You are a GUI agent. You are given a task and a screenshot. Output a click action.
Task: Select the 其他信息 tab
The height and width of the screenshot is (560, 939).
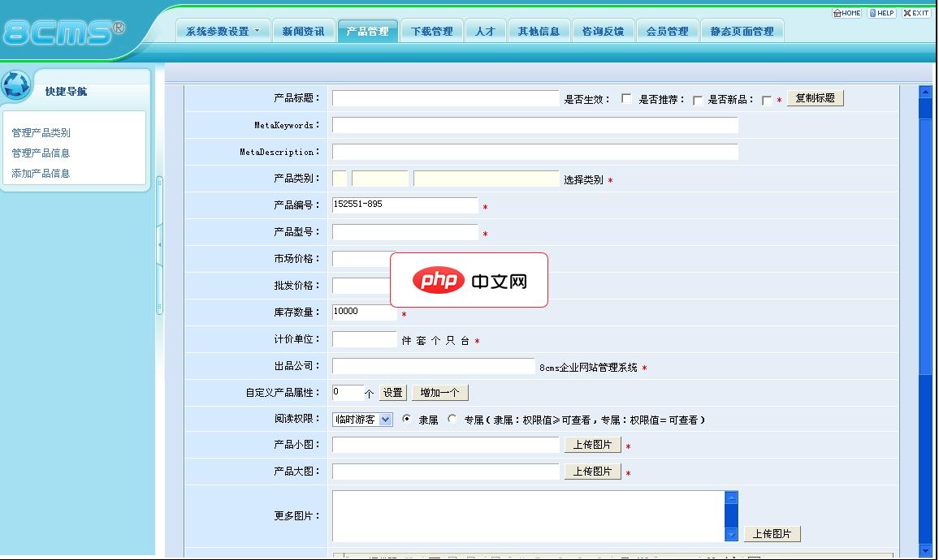[539, 31]
